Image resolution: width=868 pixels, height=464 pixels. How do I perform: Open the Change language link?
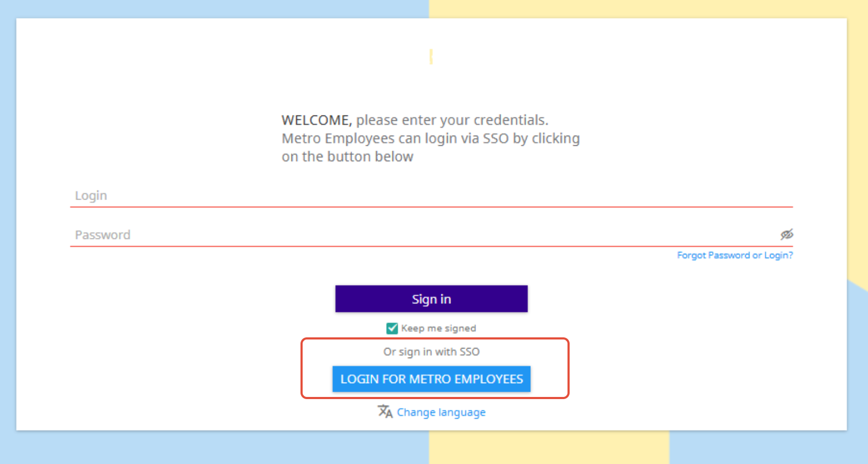click(x=441, y=412)
